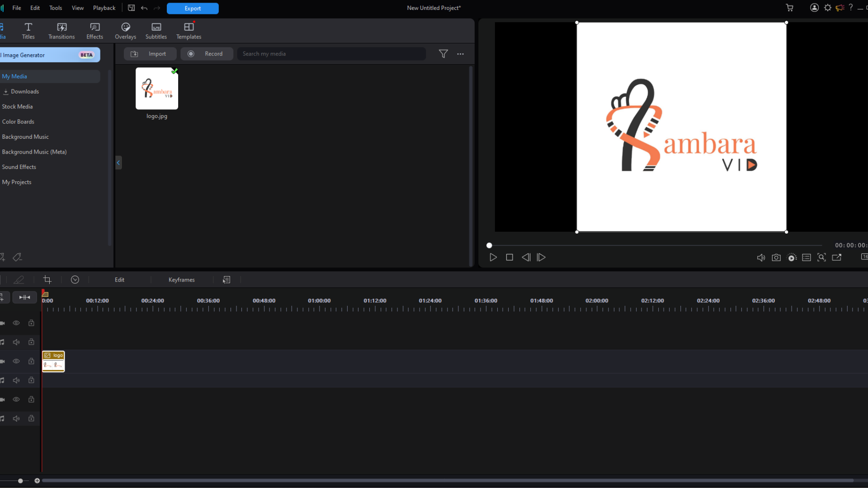Toggle the subtitle display icon in preview
Screen dimensions: 868x488
click(x=807, y=258)
